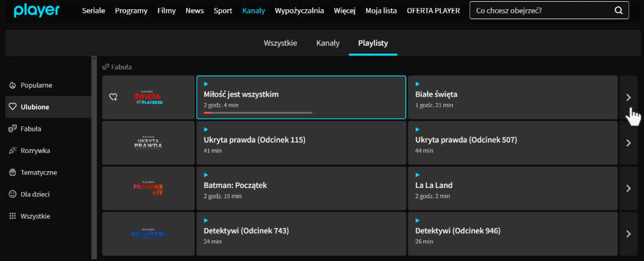
Task: Click the magnifier search icon
Action: click(618, 10)
